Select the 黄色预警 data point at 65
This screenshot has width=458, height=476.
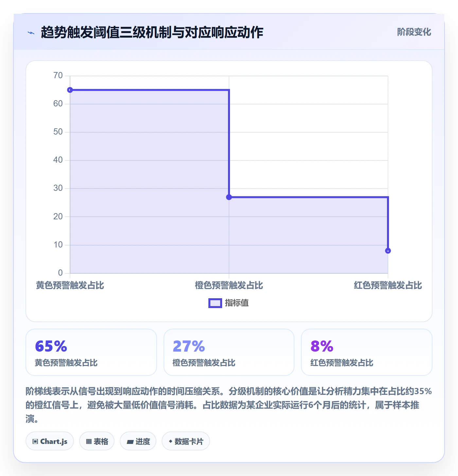click(70, 90)
